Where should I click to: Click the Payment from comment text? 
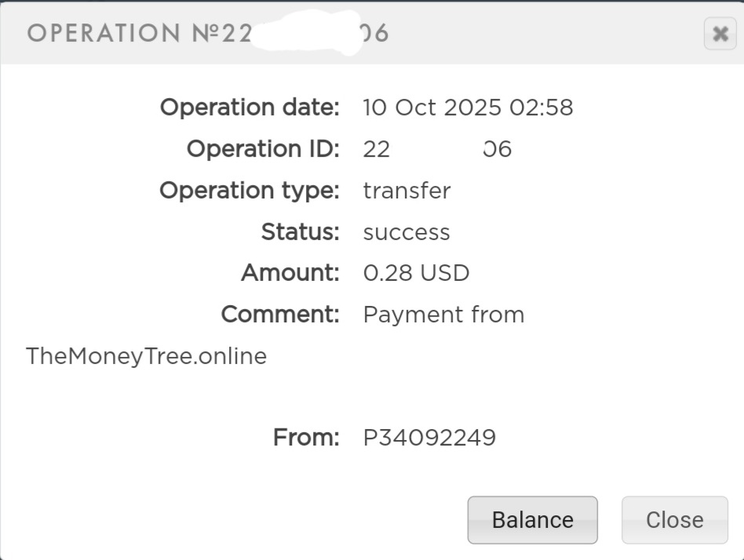443,315
